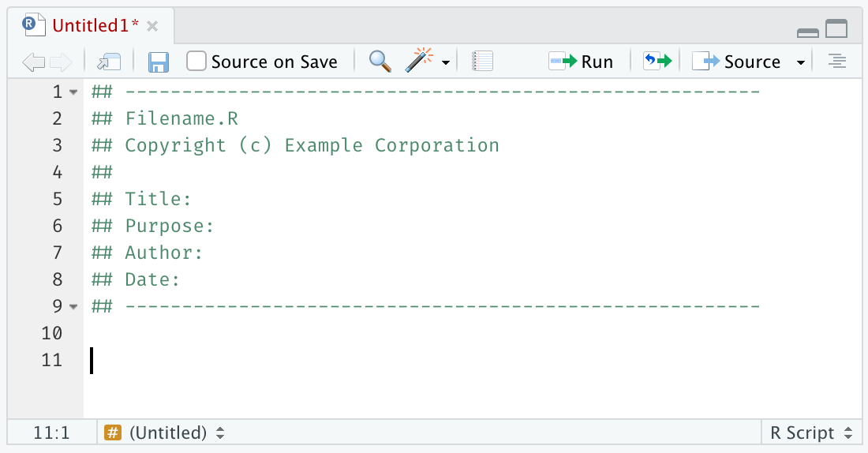Click the back navigation arrow icon
This screenshot has height=453, width=868.
(x=33, y=62)
